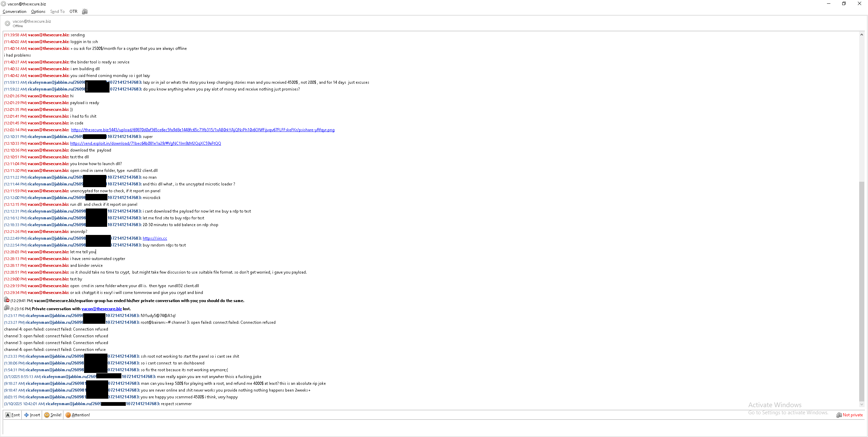Click the psishare png upload link
The height and width of the screenshot is (437, 868).
pyautogui.click(x=203, y=130)
